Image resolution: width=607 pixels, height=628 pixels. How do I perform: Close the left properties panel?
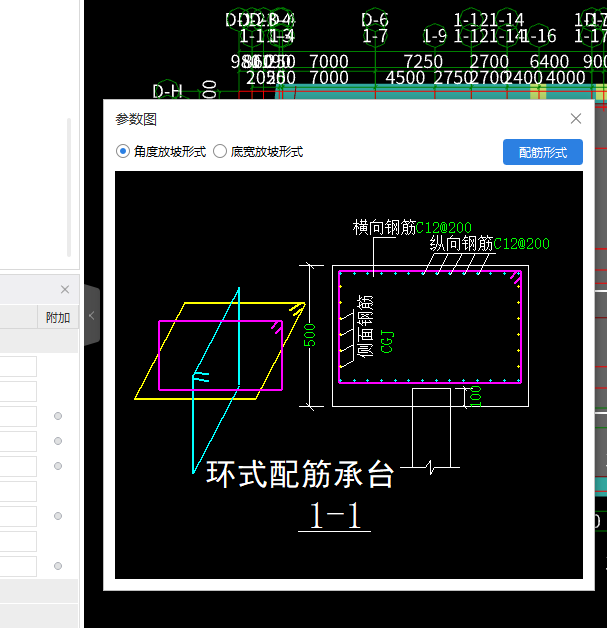[65, 289]
